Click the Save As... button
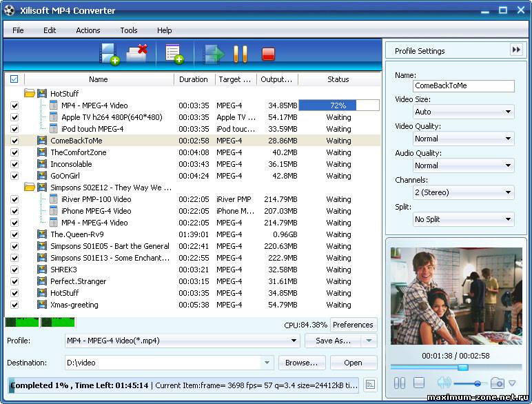Image resolution: width=532 pixels, height=404 pixels. [x=333, y=341]
